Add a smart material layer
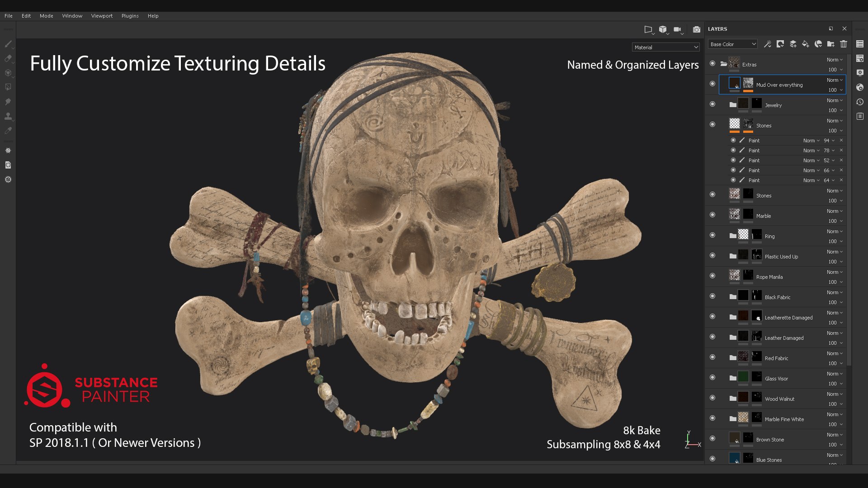 click(818, 44)
